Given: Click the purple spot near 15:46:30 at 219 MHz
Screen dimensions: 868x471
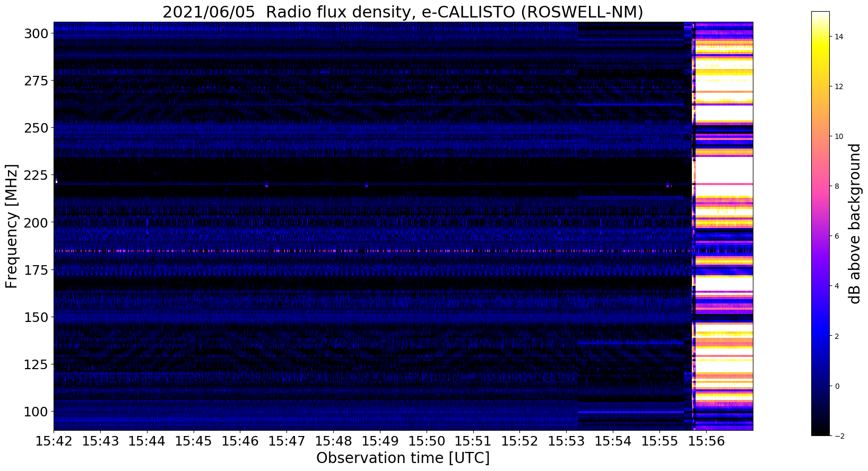Looking at the screenshot, I should point(267,186).
